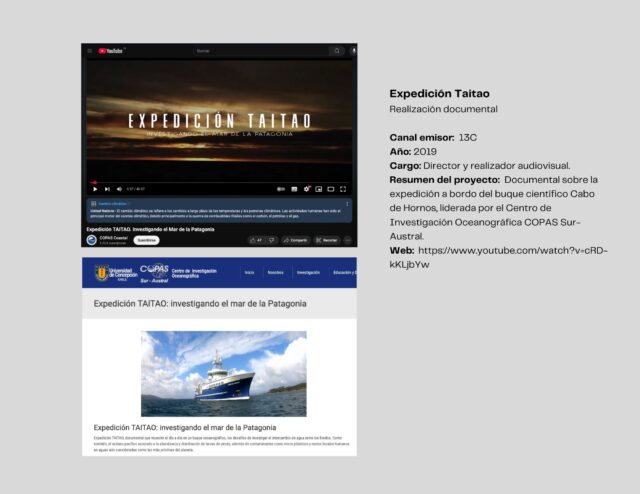Click the Suscribirse button
This screenshot has height=494, width=640.
pos(146,240)
